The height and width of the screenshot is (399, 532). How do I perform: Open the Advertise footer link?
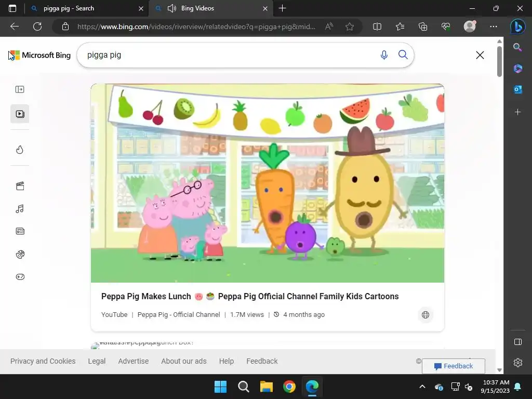click(x=134, y=361)
